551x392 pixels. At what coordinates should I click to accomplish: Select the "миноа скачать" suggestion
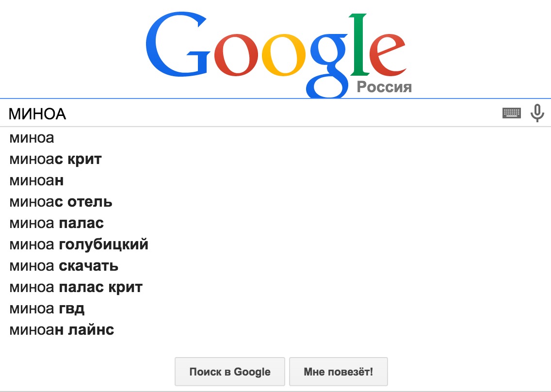tap(64, 266)
